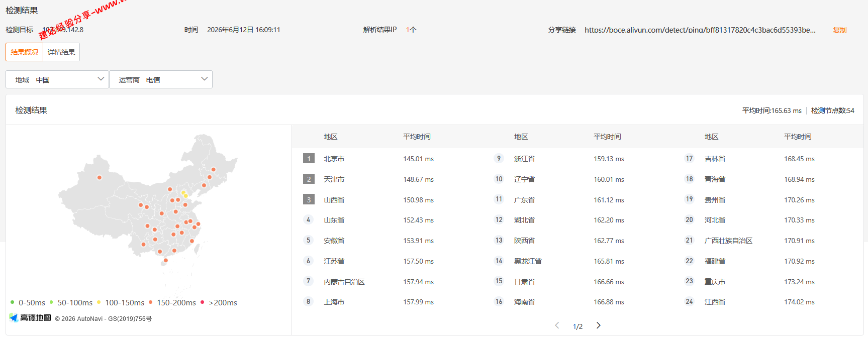Image resolution: width=868 pixels, height=339 pixels.
Task: Select the 广西壮族自治区 region entry
Action: [x=728, y=241]
